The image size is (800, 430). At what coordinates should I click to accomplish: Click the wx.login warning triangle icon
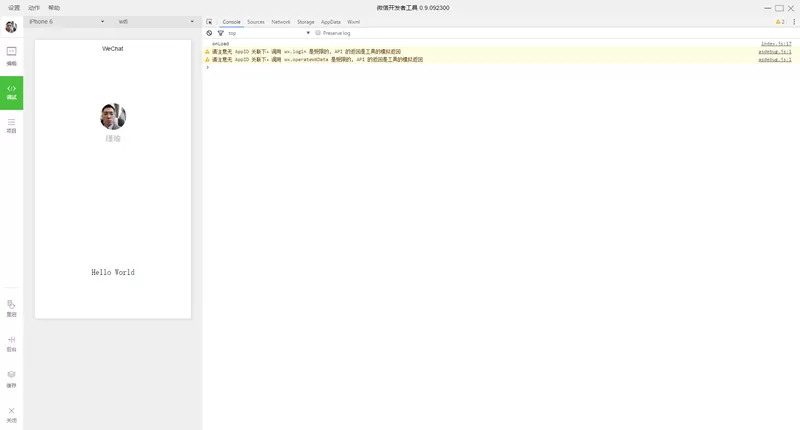pos(207,52)
